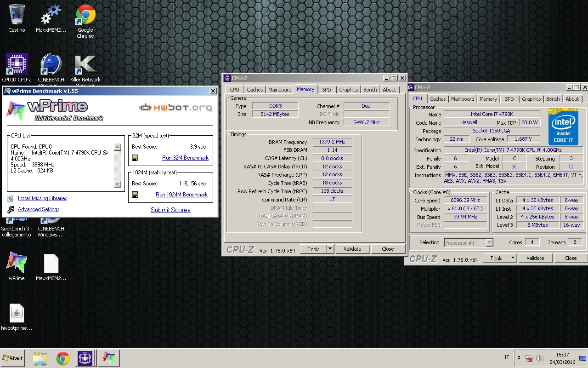The image size is (588, 368).
Task: Click Tools button in Memory CPU-Z window
Action: (x=314, y=249)
